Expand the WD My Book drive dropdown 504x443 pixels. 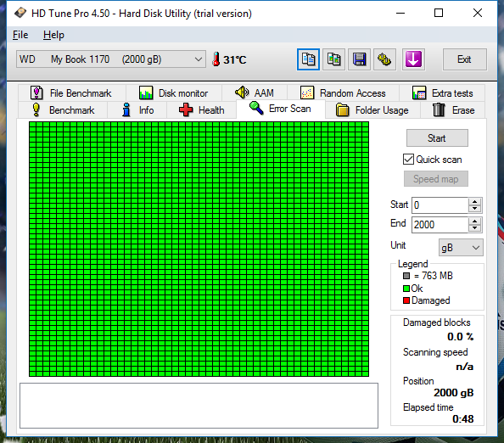click(x=111, y=59)
